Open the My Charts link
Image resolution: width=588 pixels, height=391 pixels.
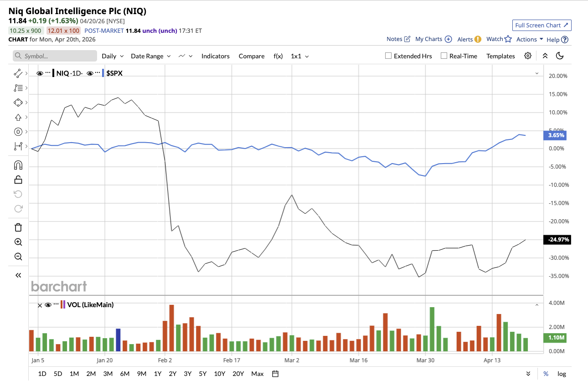(429, 39)
